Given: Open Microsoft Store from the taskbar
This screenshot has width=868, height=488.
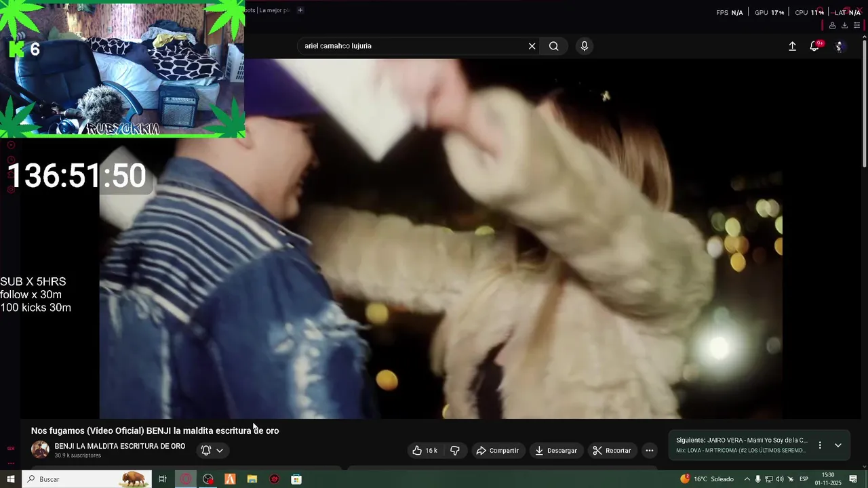Looking at the screenshot, I should [296, 479].
